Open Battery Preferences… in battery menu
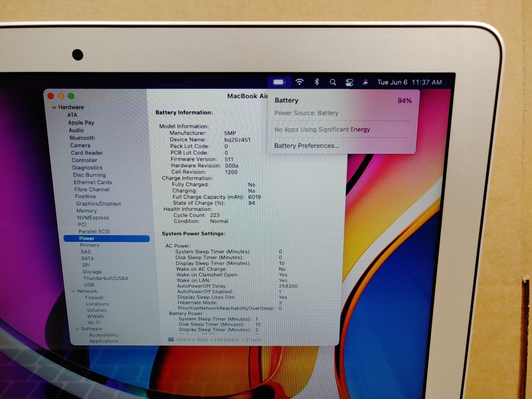Image resolution: width=532 pixels, height=399 pixels. click(x=307, y=146)
